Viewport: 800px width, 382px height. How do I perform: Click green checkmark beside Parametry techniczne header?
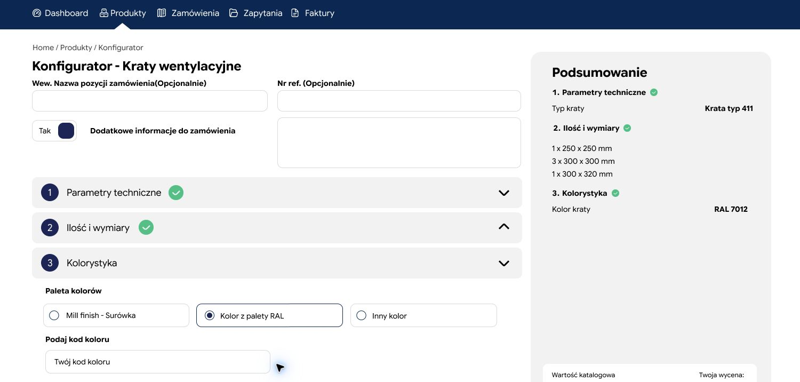(x=176, y=192)
